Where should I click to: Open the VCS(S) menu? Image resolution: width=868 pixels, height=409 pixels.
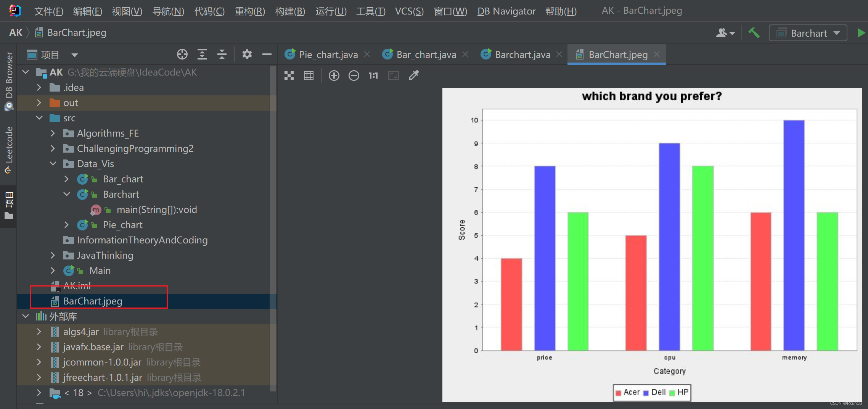tap(409, 11)
